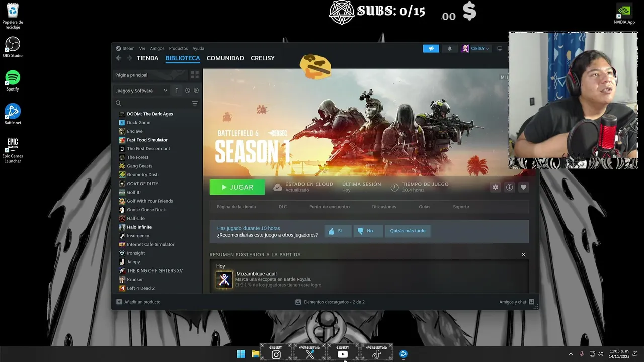The height and width of the screenshot is (362, 644).
Task: Open the DLC link
Action: coord(283,207)
